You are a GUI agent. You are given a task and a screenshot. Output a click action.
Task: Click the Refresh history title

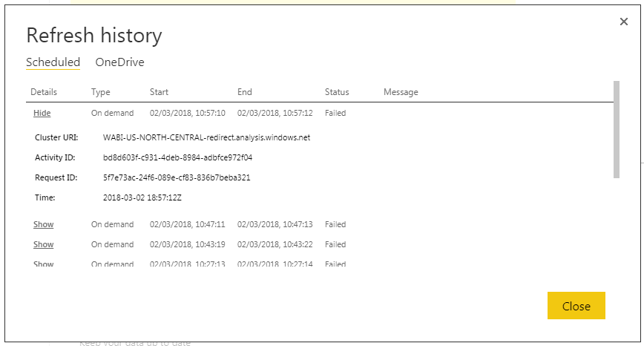(x=94, y=36)
